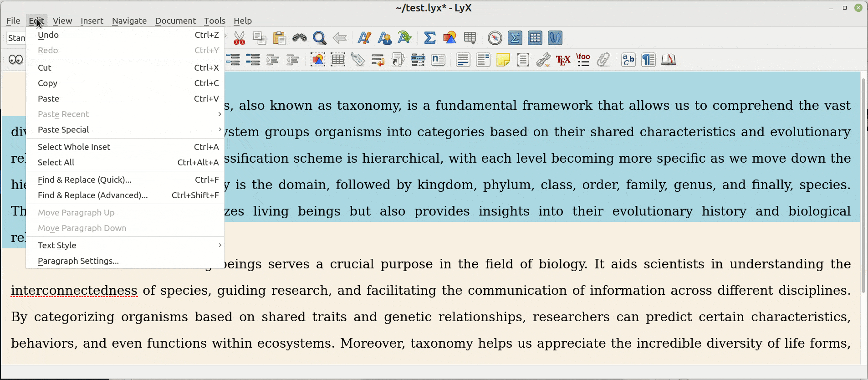
Task: Choose Undo from Edit menu
Action: [125, 35]
